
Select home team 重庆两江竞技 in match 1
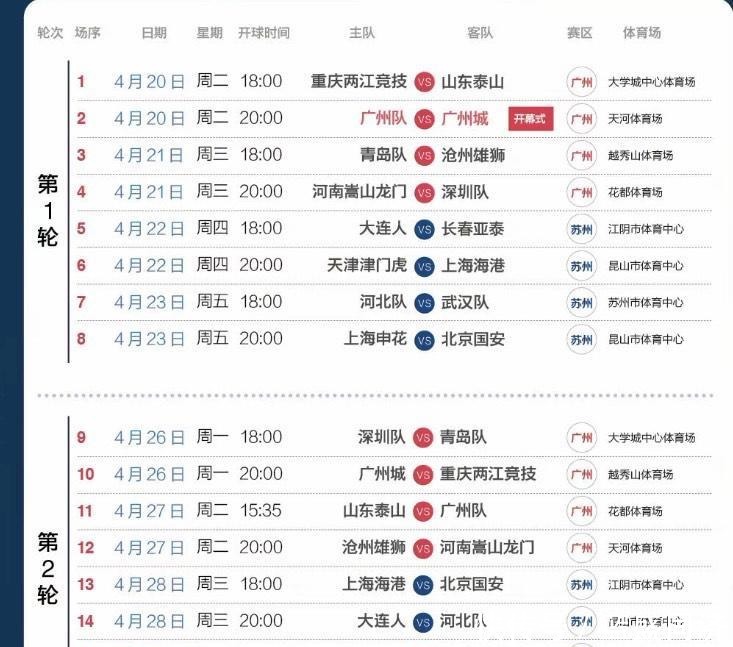pos(359,81)
